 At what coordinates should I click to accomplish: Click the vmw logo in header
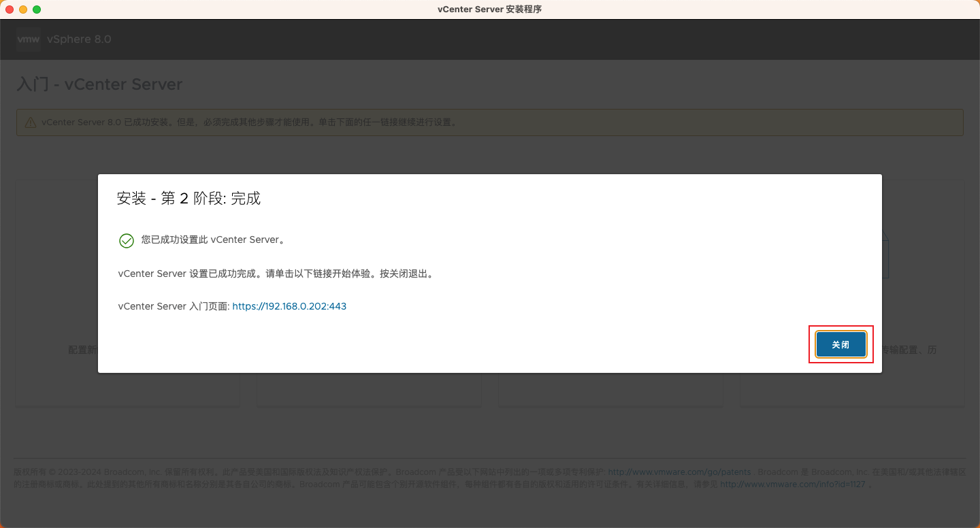[29, 39]
